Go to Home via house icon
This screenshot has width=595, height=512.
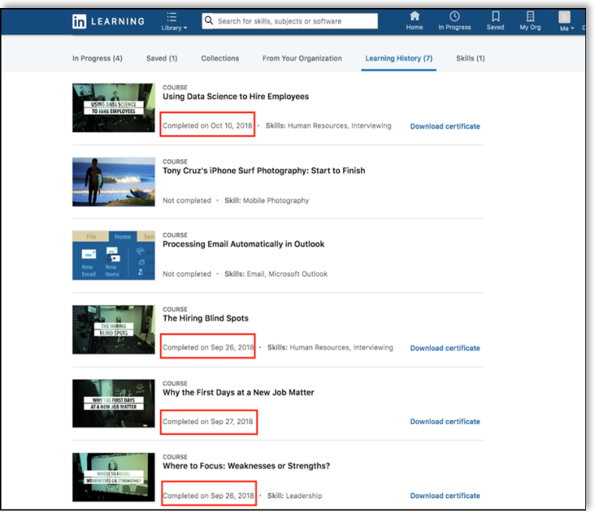[414, 21]
